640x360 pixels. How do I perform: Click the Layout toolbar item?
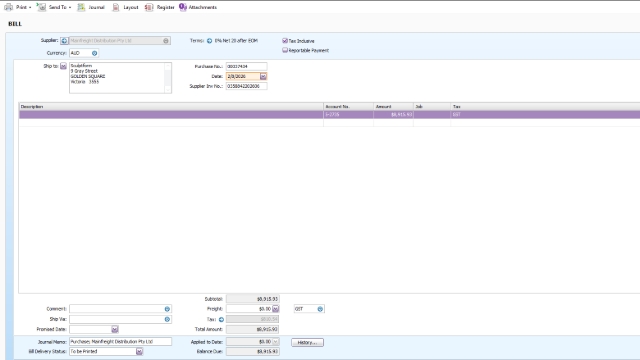(125, 7)
